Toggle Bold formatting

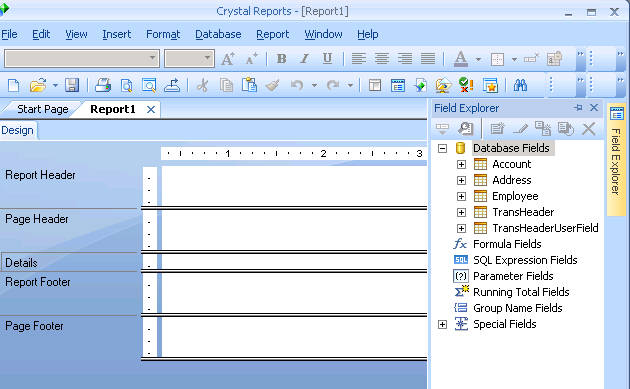click(x=282, y=59)
